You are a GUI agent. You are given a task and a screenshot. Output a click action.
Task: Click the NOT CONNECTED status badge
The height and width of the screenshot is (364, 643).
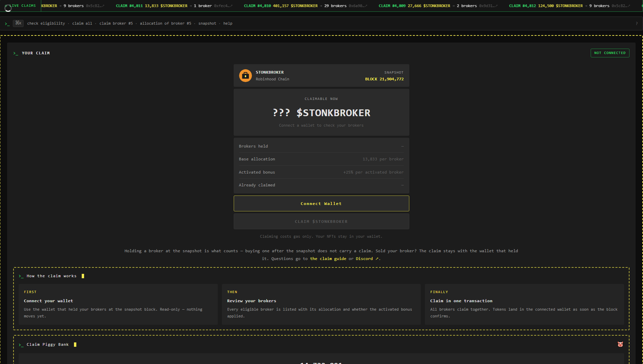pyautogui.click(x=610, y=53)
